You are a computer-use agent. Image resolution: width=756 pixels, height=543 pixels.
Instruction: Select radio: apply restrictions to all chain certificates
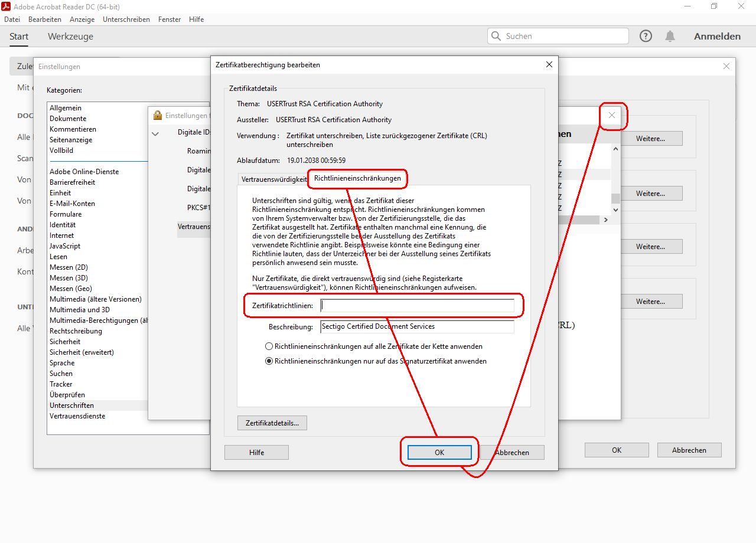click(269, 346)
